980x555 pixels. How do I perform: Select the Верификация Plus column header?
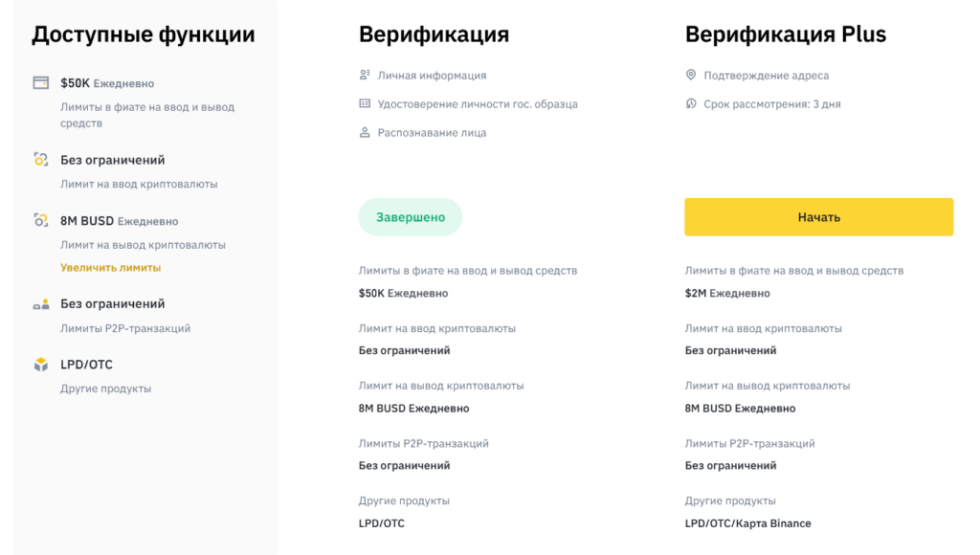point(785,33)
